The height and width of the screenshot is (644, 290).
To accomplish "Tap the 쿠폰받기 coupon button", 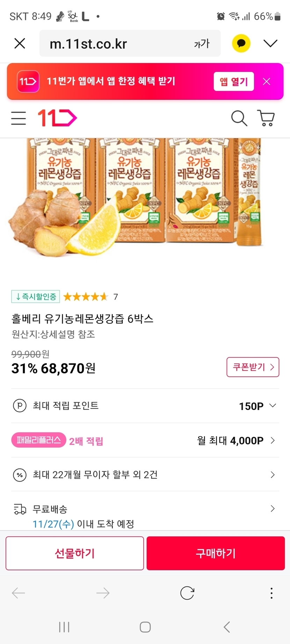I will click(253, 367).
